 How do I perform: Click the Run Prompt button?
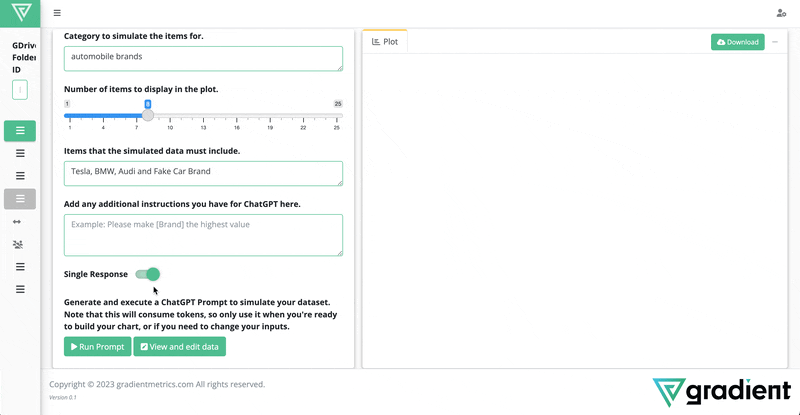click(97, 347)
